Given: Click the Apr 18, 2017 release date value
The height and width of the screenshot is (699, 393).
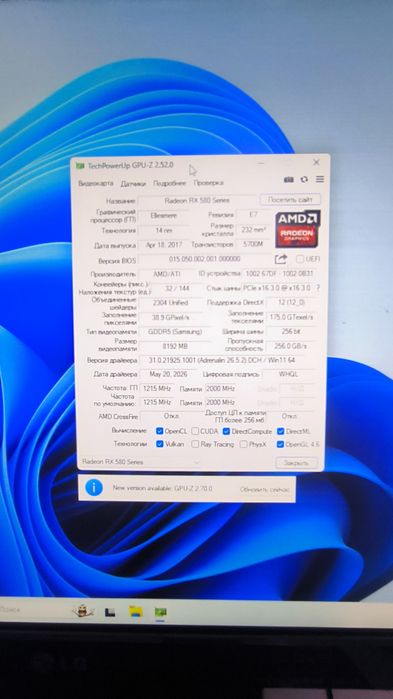Looking at the screenshot, I should (x=164, y=245).
